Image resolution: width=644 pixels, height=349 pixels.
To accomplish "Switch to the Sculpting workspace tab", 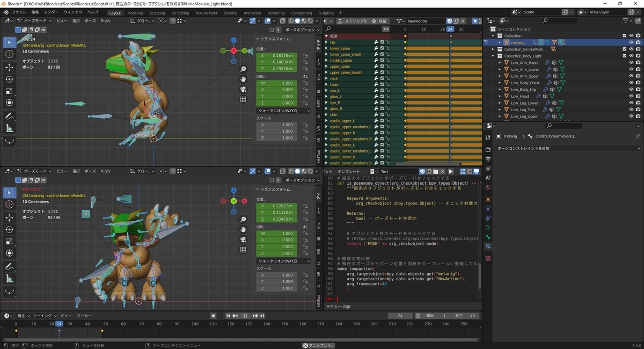I will 157,13.
